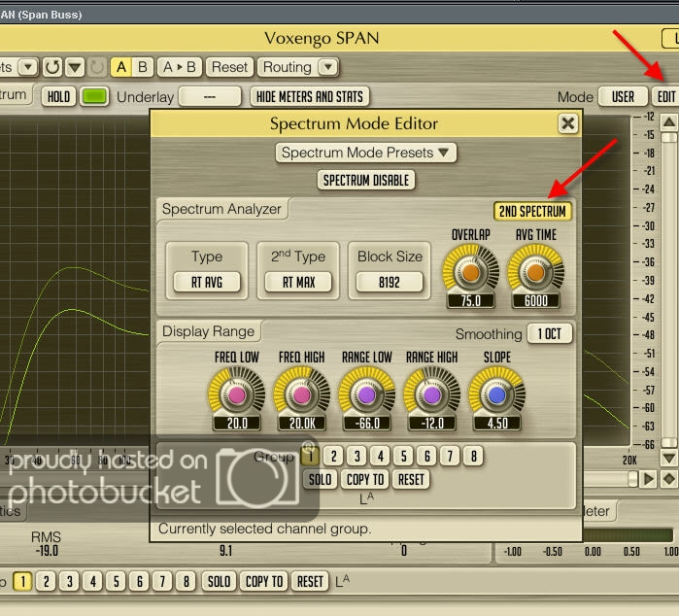Toggle the HOLD button
The height and width of the screenshot is (616, 679).
pyautogui.click(x=58, y=96)
